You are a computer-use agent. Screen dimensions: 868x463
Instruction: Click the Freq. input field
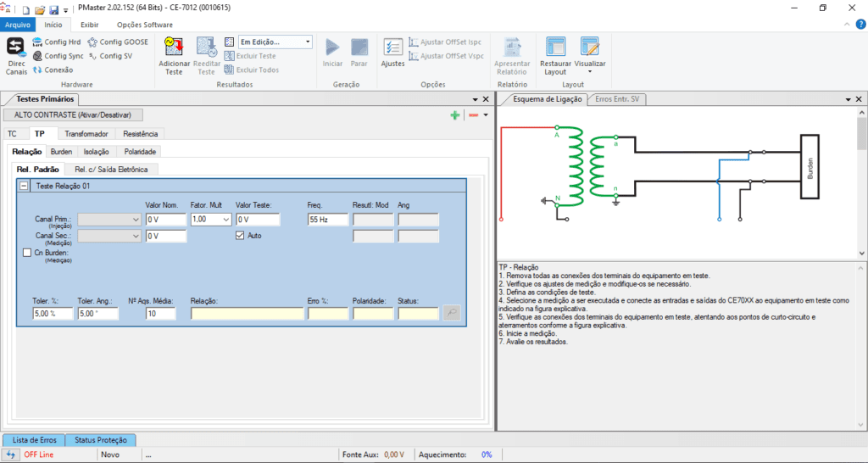point(328,220)
